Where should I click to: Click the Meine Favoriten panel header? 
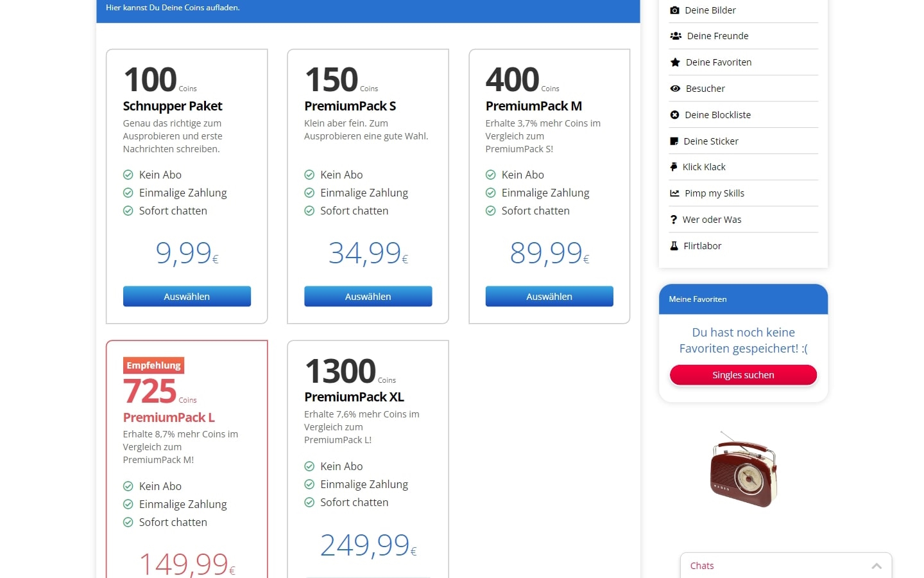click(x=697, y=299)
